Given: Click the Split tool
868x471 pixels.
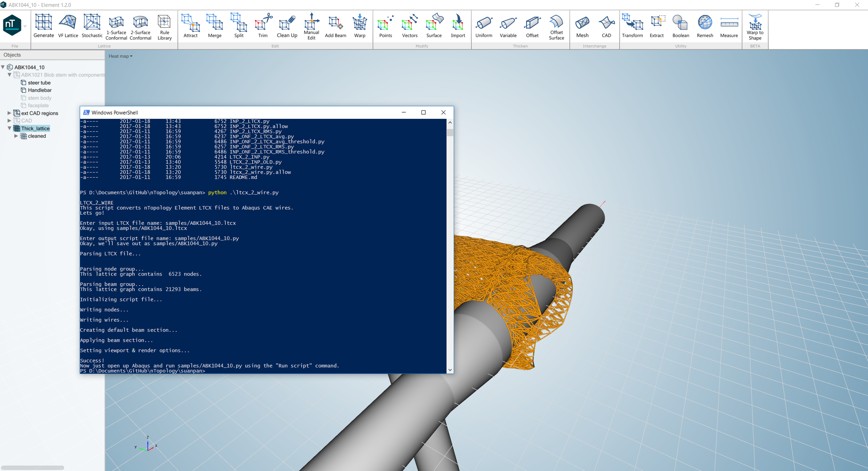Looking at the screenshot, I should point(239,26).
